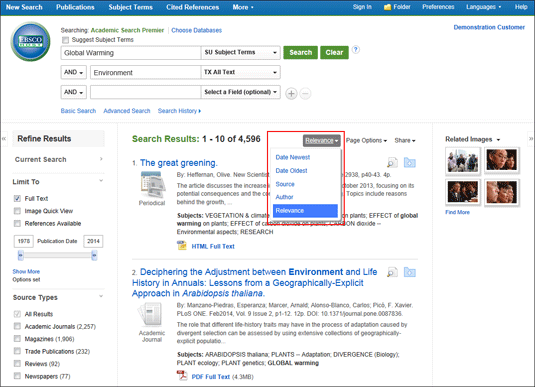This screenshot has height=387, width=535.
Task: Open 'The great greening' article title
Action: pyautogui.click(x=178, y=163)
